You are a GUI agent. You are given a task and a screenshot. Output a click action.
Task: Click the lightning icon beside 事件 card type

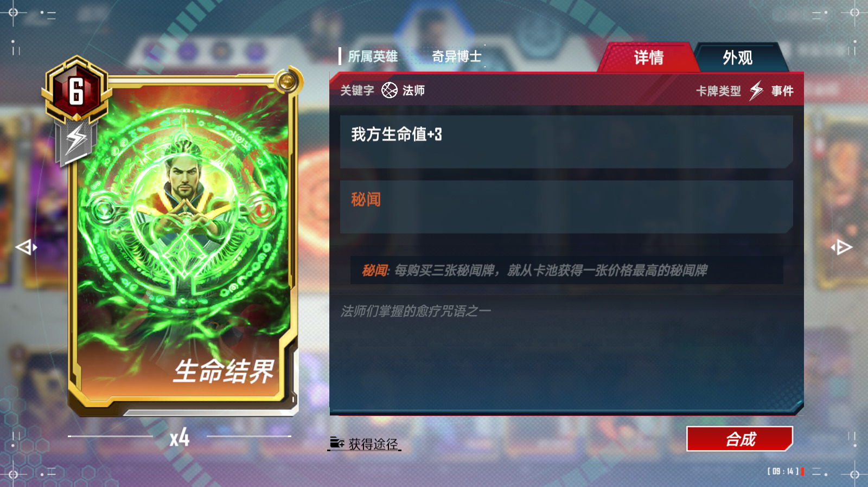(757, 91)
